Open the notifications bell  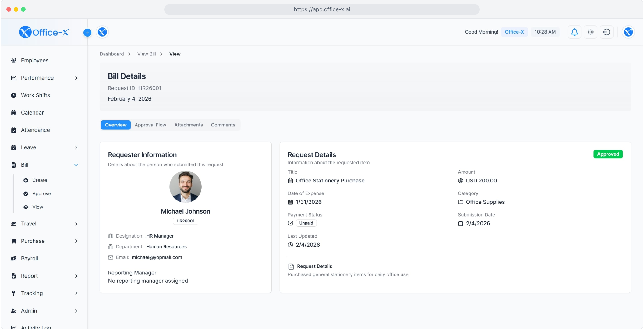[574, 32]
